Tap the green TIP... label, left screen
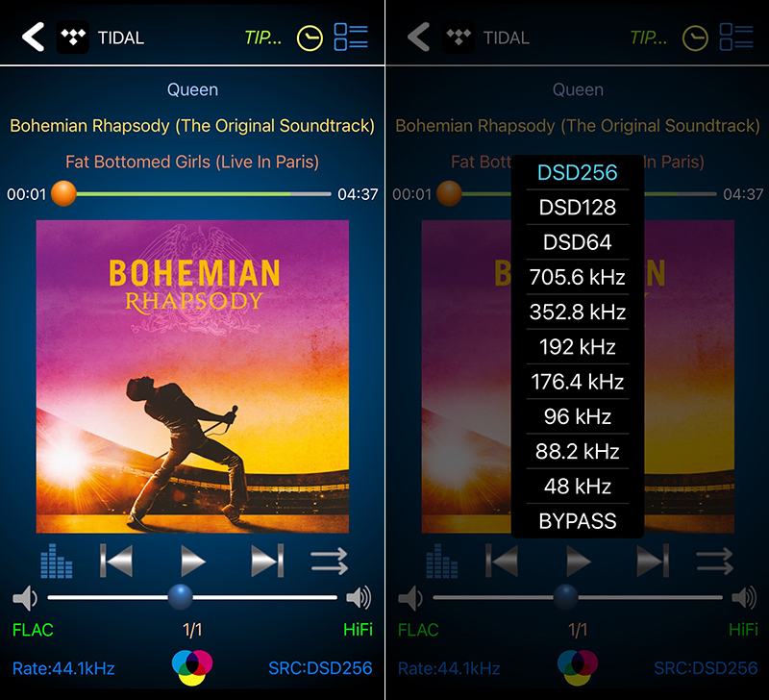Image resolution: width=769 pixels, height=700 pixels. (263, 37)
